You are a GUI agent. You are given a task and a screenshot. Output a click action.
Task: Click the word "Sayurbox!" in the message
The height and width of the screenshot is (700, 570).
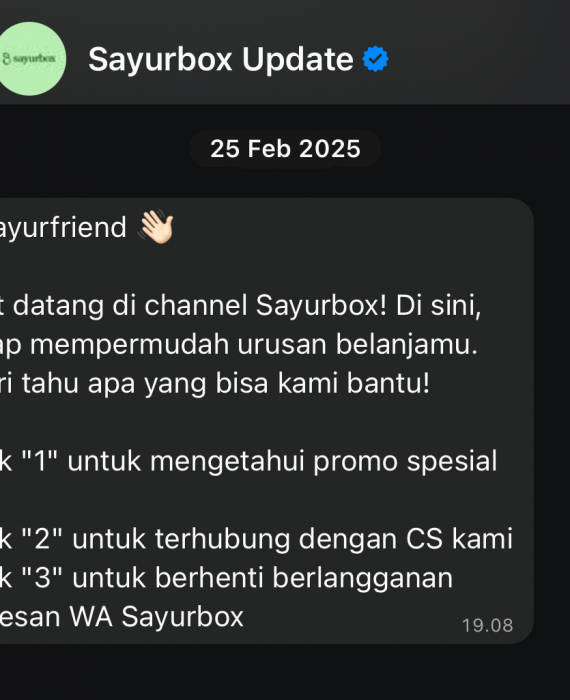[x=321, y=306]
